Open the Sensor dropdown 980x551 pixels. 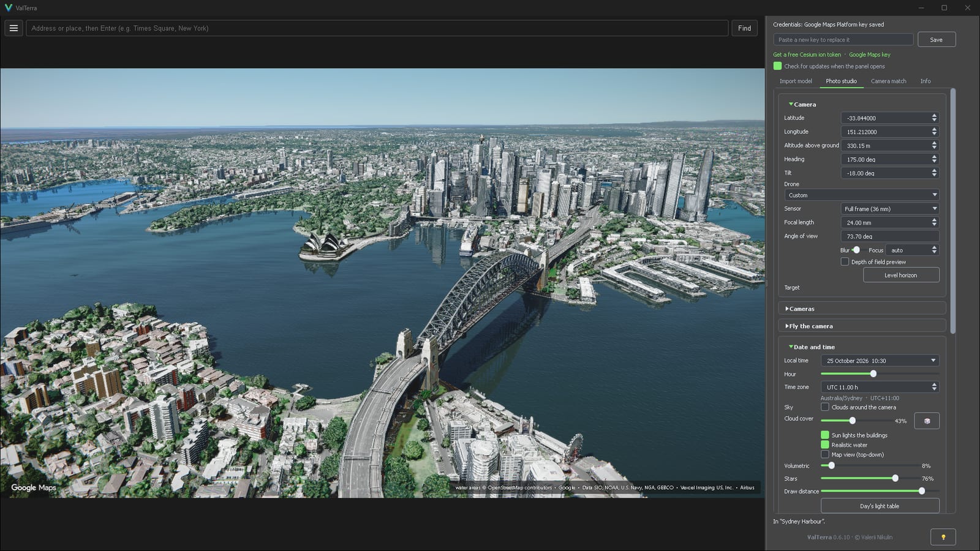click(x=890, y=209)
